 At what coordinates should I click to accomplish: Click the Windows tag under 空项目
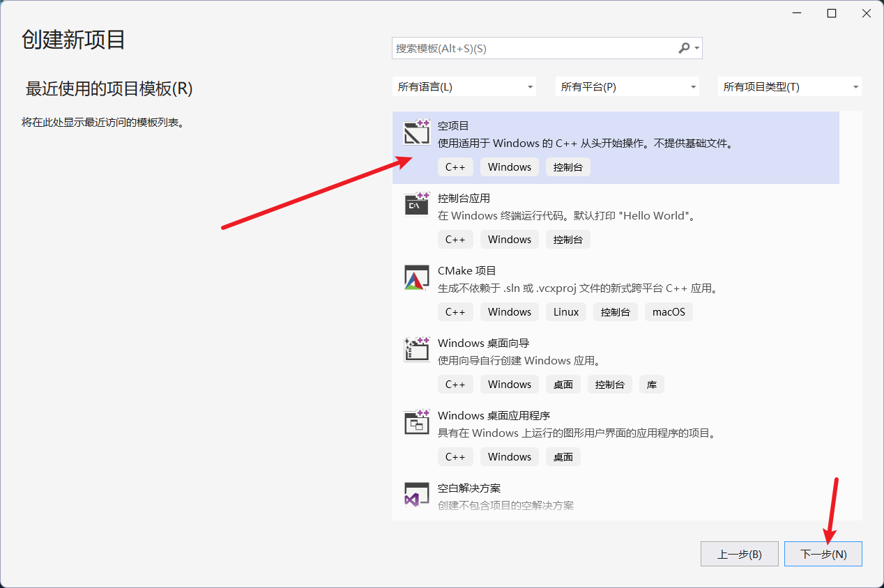click(x=510, y=167)
